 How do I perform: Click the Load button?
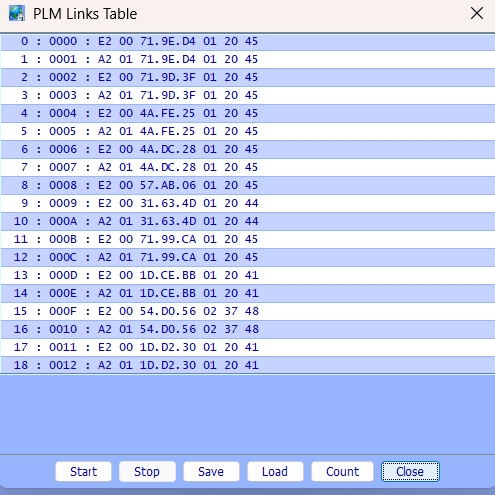(275, 471)
